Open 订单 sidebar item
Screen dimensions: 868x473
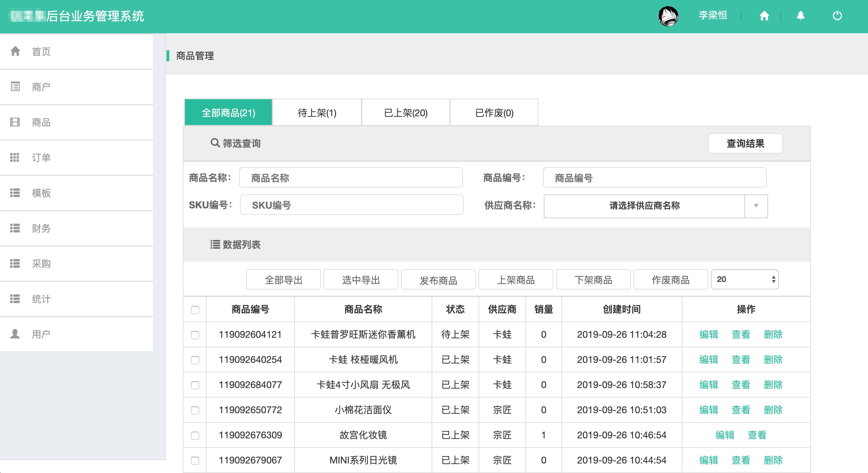pyautogui.click(x=76, y=158)
